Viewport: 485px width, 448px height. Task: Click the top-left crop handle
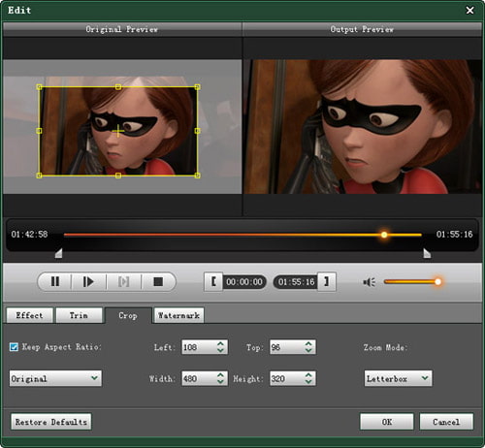coord(39,87)
